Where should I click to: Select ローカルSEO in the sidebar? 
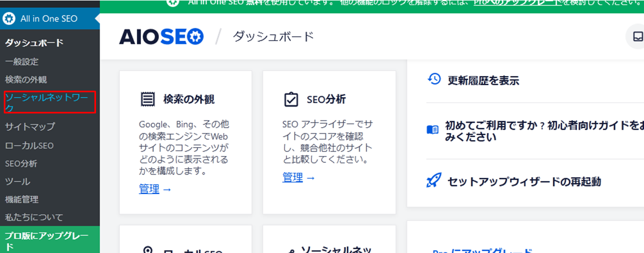click(29, 146)
